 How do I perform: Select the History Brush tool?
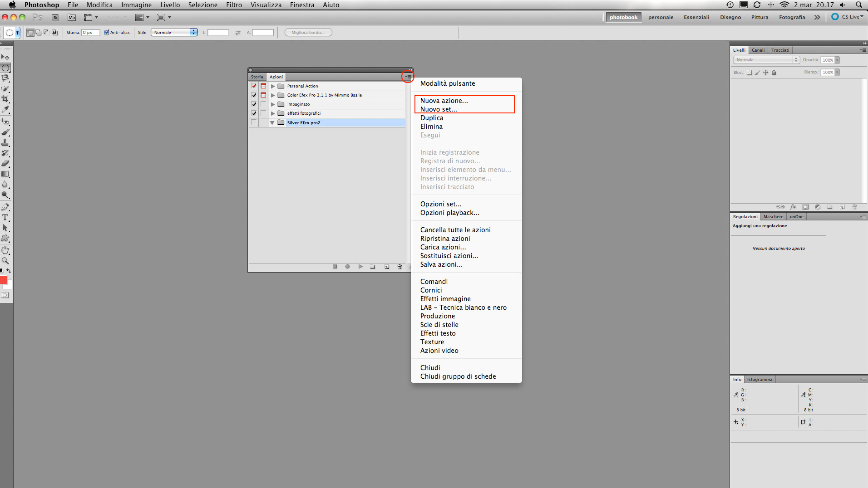[x=5, y=153]
